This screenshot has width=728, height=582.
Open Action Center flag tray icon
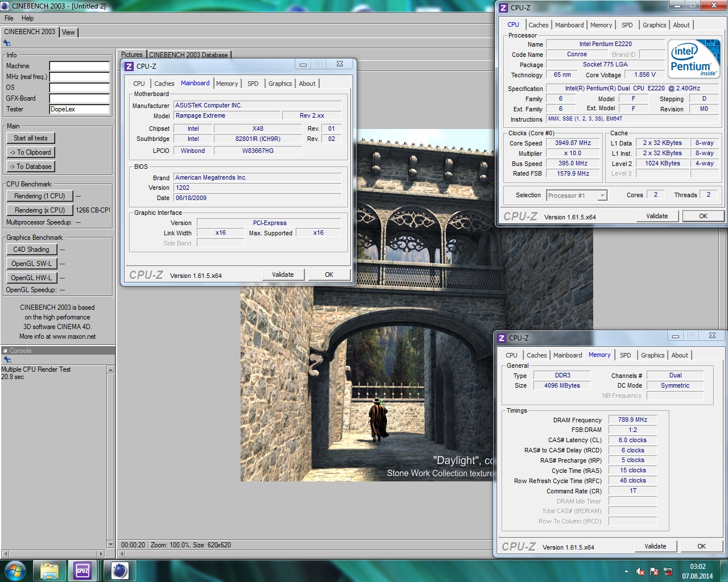[653, 571]
